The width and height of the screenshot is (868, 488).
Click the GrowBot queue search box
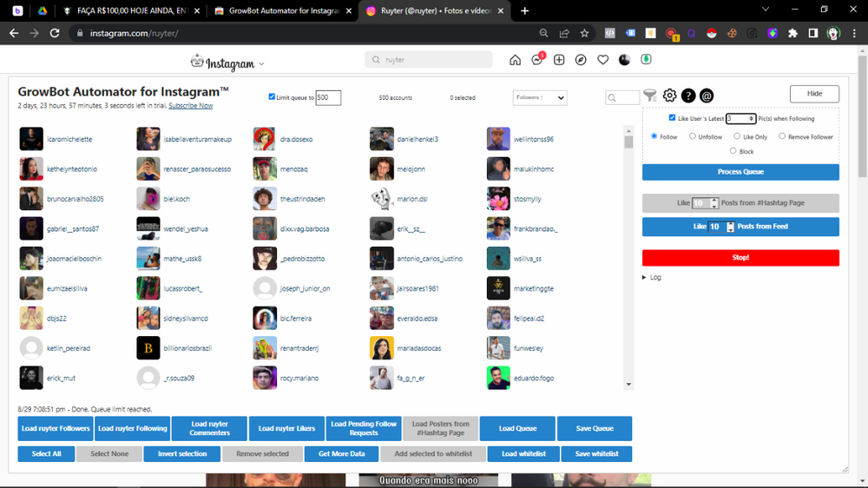(x=622, y=97)
